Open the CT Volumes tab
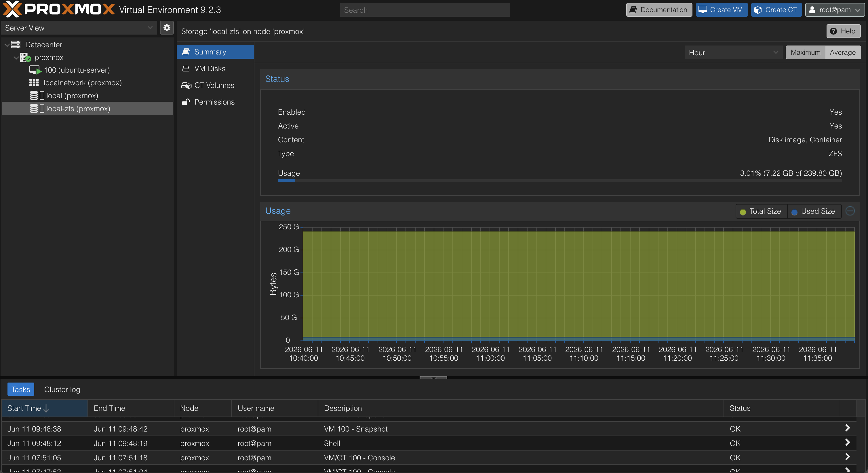 (215, 85)
